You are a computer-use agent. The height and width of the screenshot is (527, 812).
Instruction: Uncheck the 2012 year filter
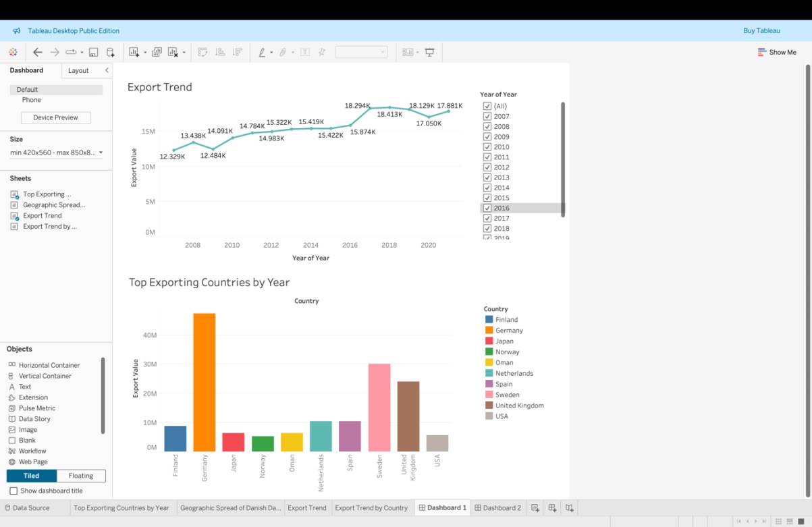pos(487,167)
